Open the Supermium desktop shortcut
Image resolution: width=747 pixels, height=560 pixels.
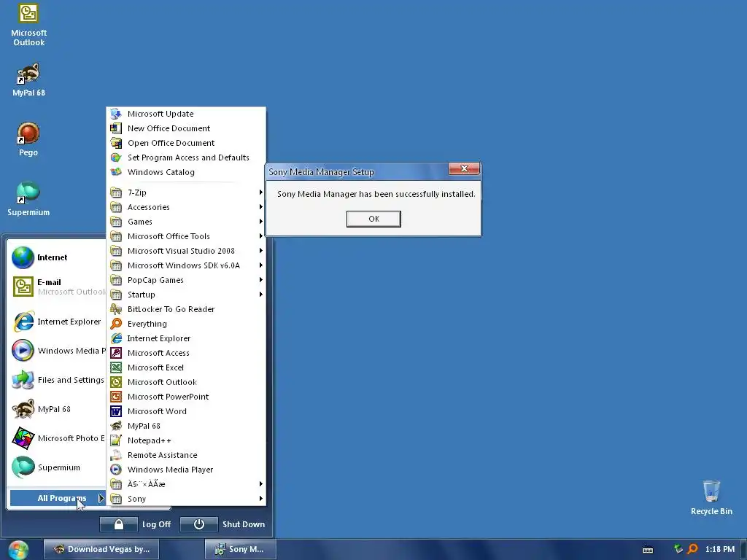pyautogui.click(x=28, y=198)
